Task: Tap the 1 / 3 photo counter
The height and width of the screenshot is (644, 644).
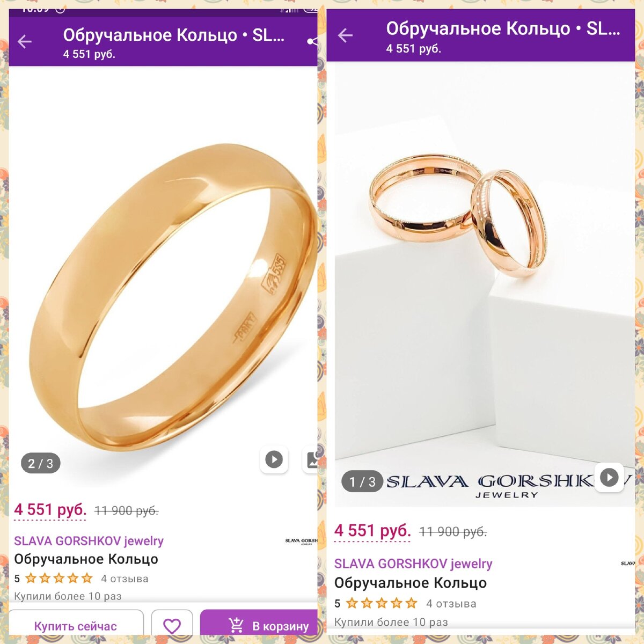Action: [362, 482]
